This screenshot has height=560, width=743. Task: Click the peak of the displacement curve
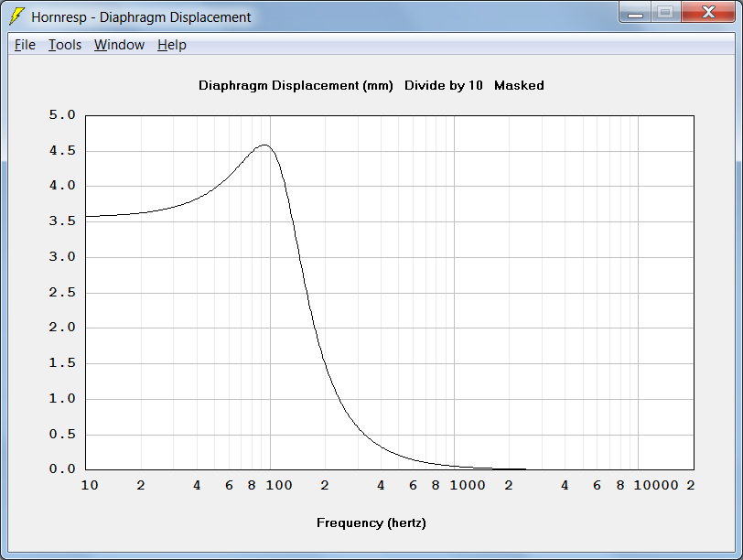[264, 145]
